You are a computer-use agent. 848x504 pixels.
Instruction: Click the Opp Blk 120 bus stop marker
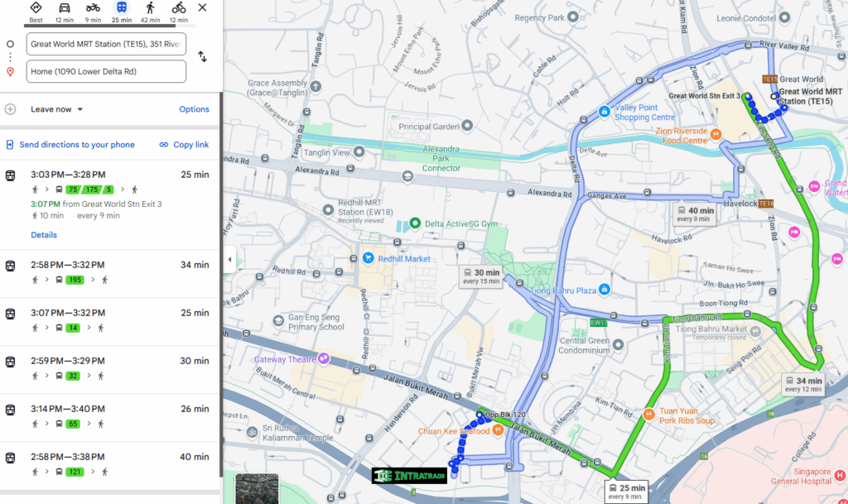479,415
